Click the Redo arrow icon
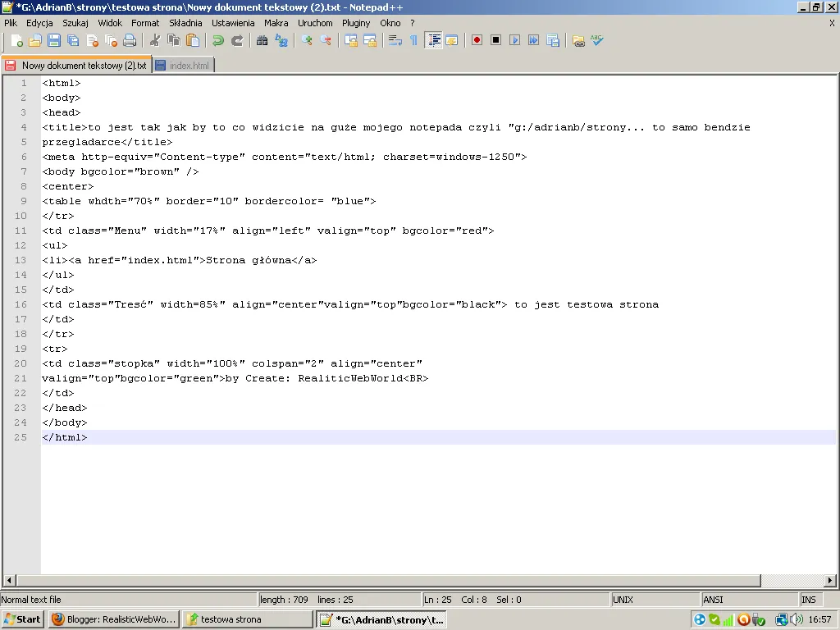 click(x=237, y=41)
